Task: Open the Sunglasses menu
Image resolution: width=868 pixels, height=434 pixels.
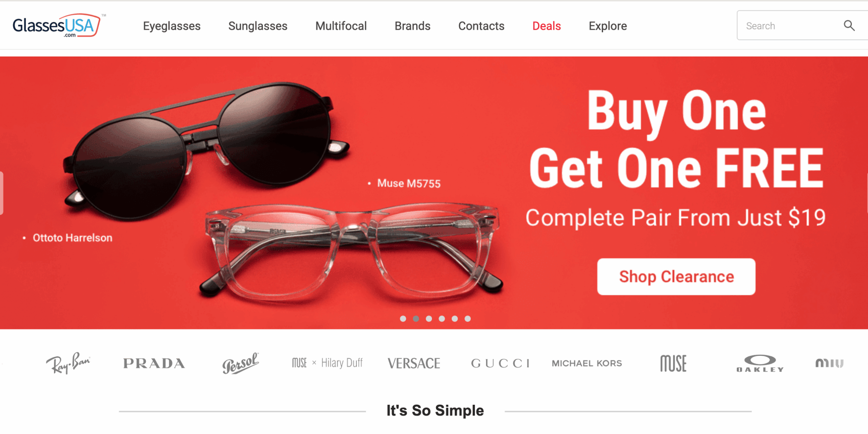Action: [258, 26]
